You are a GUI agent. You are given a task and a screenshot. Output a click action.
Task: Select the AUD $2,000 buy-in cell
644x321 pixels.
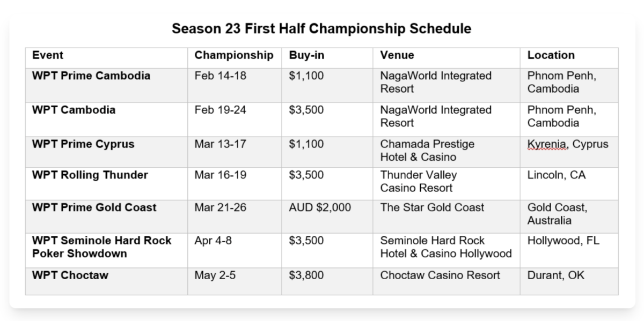320,208
